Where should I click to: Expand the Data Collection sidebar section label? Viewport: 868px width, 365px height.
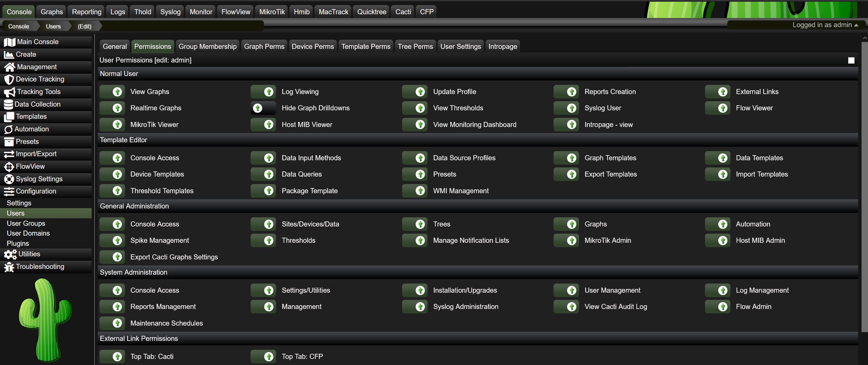tap(37, 104)
